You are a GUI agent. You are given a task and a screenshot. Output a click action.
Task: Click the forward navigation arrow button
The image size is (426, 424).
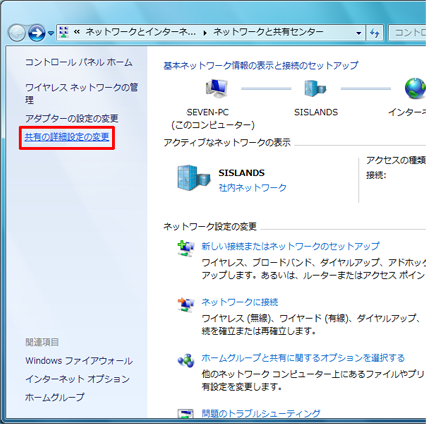[37, 33]
